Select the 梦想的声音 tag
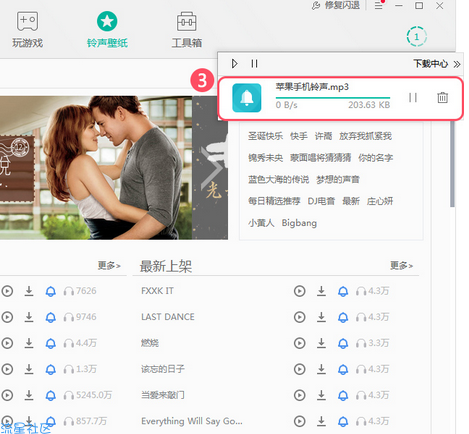Viewport: 469px width, 434px height. tap(338, 179)
